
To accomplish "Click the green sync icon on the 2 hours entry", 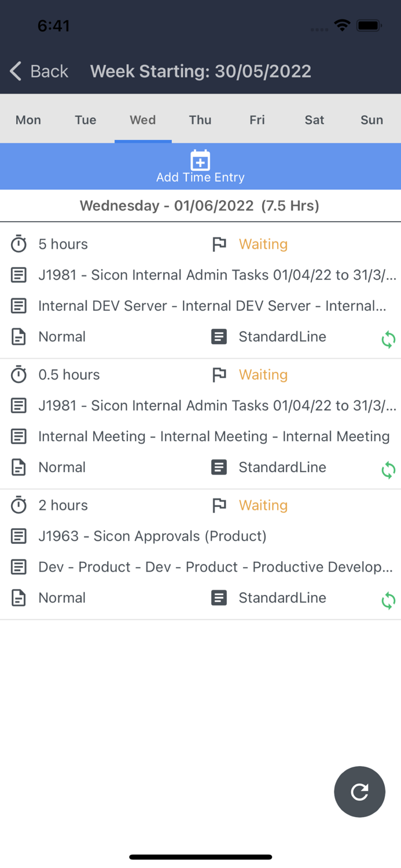I will point(388,601).
